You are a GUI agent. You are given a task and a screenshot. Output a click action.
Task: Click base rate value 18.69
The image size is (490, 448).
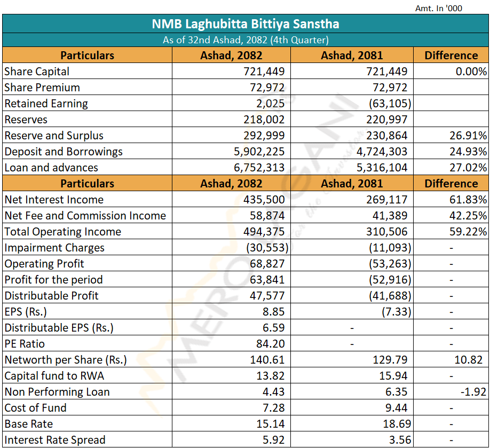point(397,424)
